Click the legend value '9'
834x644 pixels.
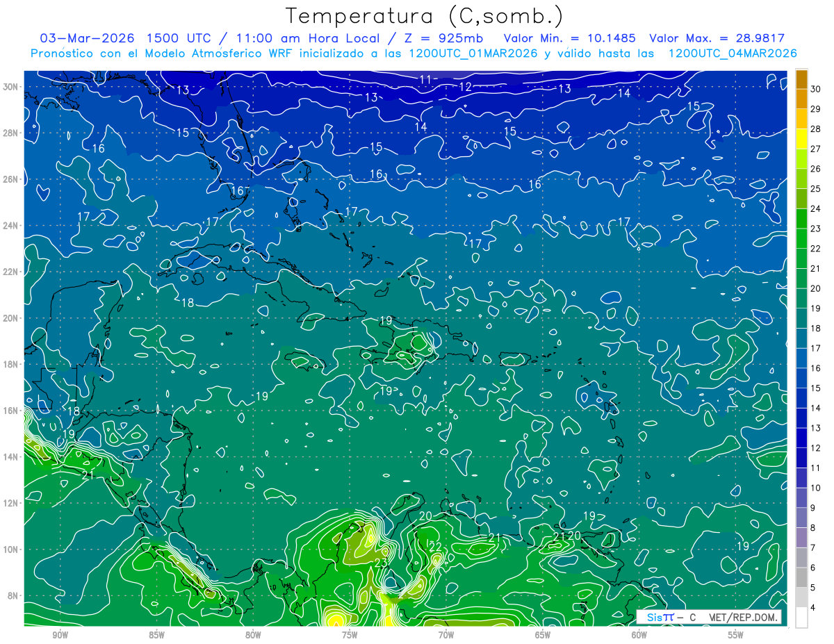(813, 508)
